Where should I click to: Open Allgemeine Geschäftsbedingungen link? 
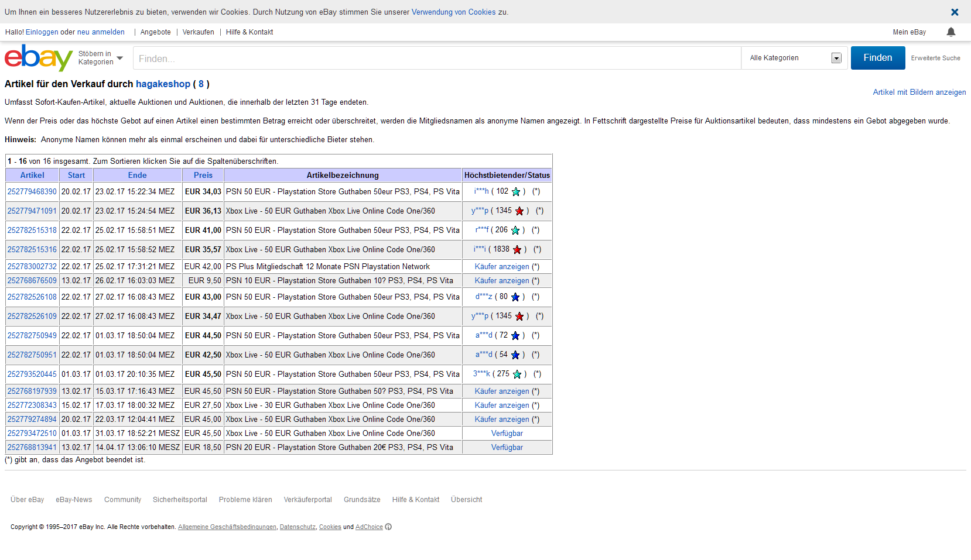227,527
